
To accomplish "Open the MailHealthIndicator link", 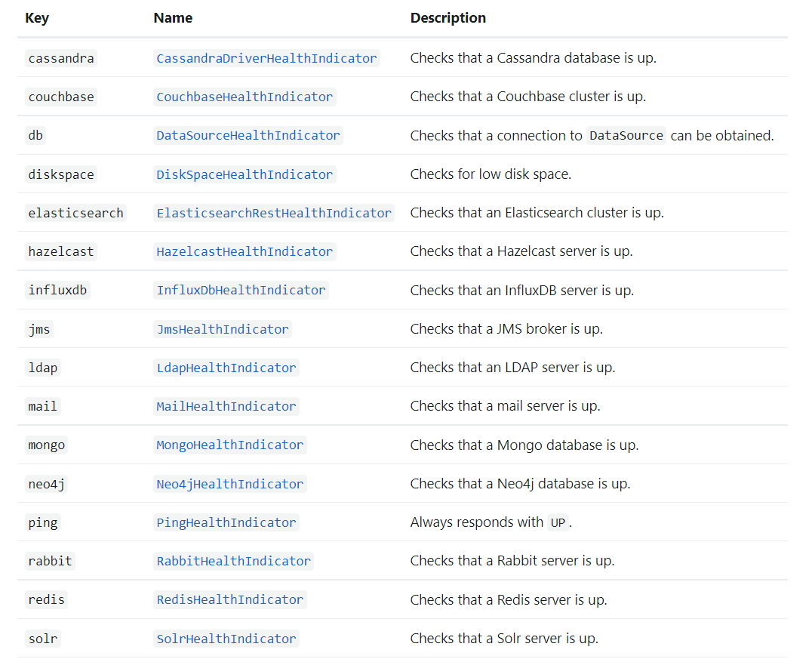I will point(226,406).
